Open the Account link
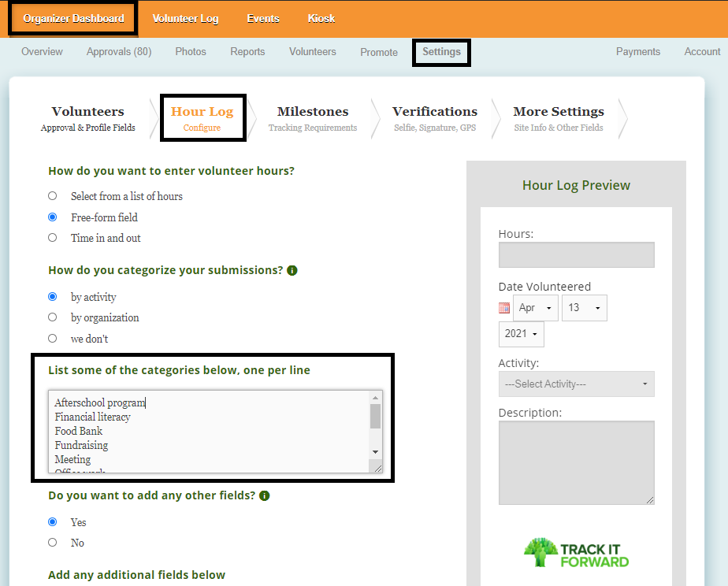728x586 pixels. click(702, 51)
